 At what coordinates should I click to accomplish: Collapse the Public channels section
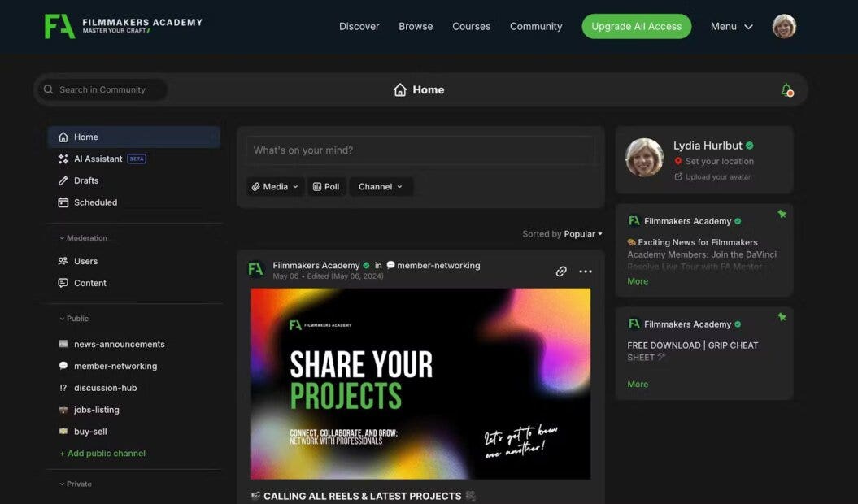click(74, 319)
